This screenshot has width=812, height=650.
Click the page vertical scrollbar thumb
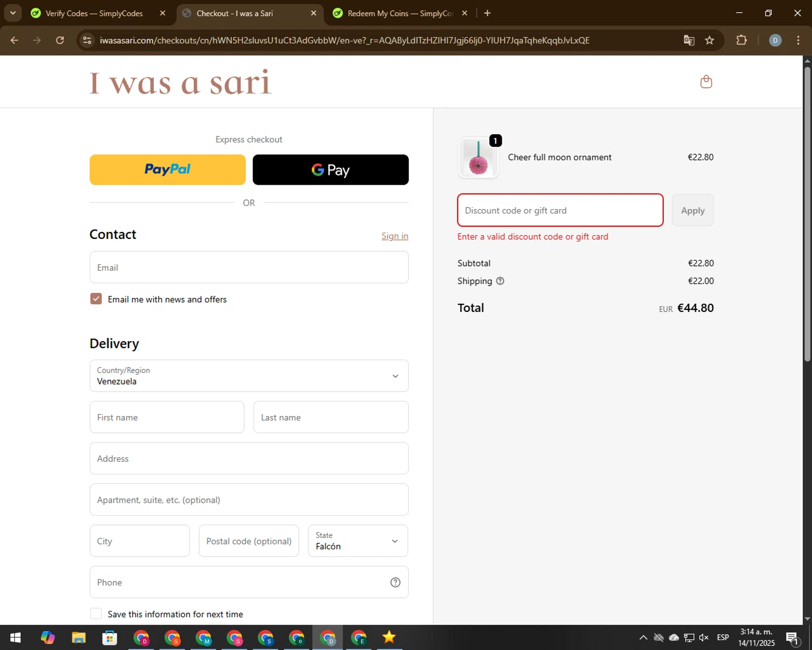coord(807,214)
